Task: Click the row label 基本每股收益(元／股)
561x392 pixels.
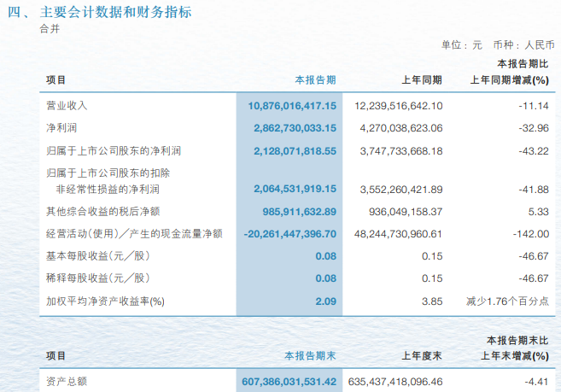Action: click(x=97, y=256)
